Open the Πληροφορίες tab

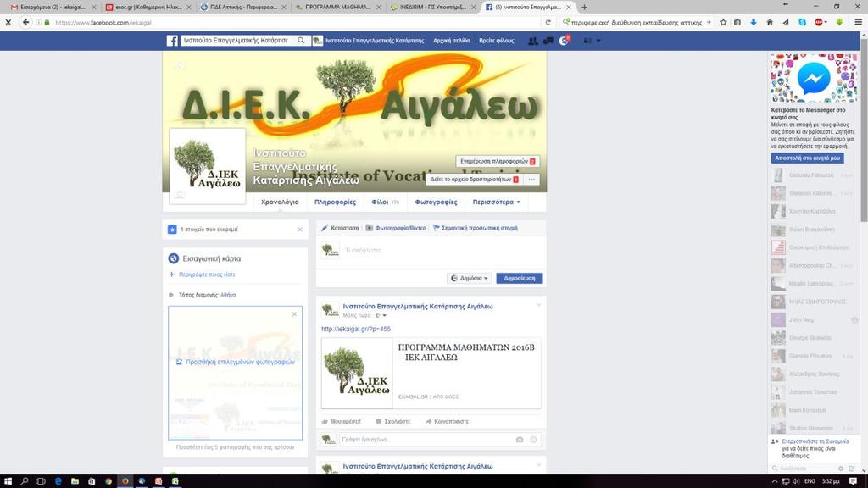click(x=335, y=202)
